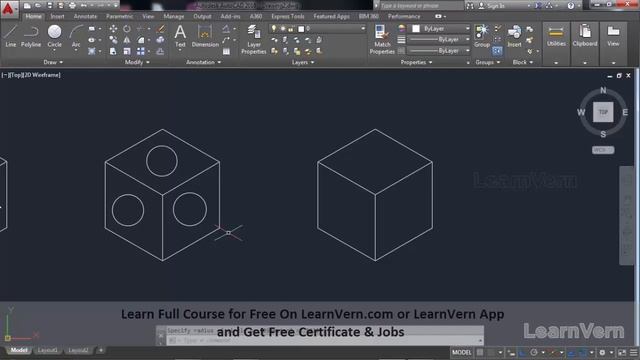
Task: Select the Line tool
Action: click(x=11, y=36)
